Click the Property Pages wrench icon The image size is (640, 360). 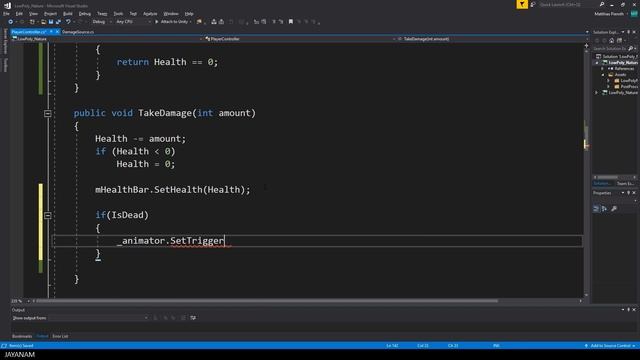tap(614, 209)
